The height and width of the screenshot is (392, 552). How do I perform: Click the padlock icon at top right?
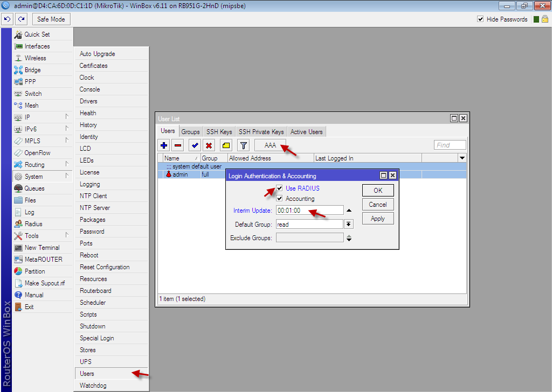[x=545, y=19]
